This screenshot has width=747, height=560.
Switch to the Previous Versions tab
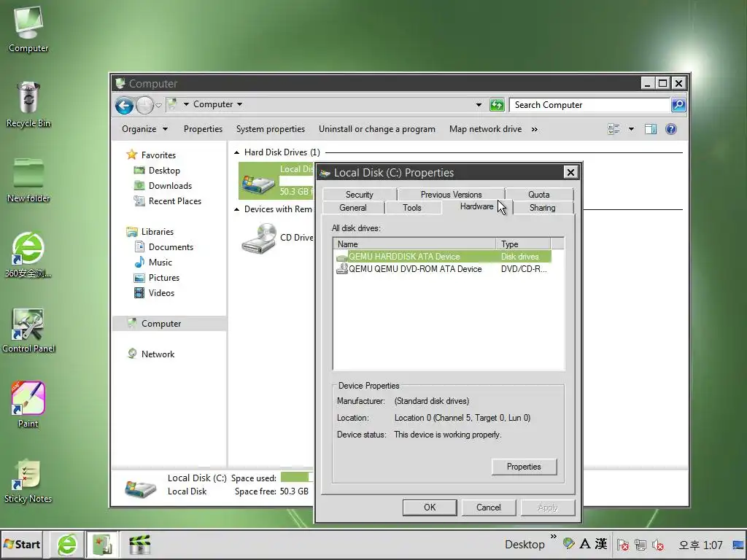(x=451, y=194)
